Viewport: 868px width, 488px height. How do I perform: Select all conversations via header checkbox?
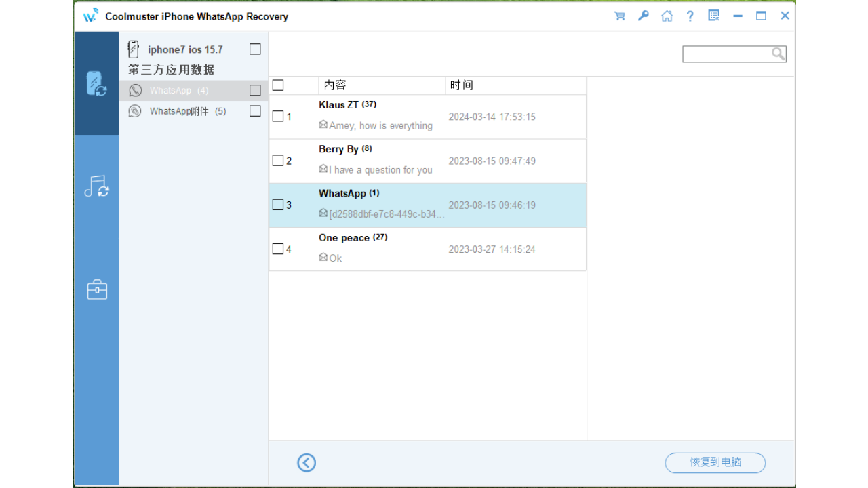278,85
